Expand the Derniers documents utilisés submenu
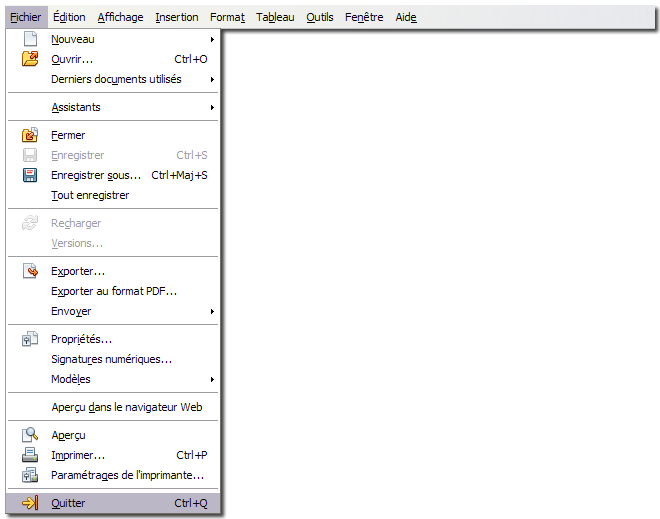The image size is (660, 519). pyautogui.click(x=212, y=79)
